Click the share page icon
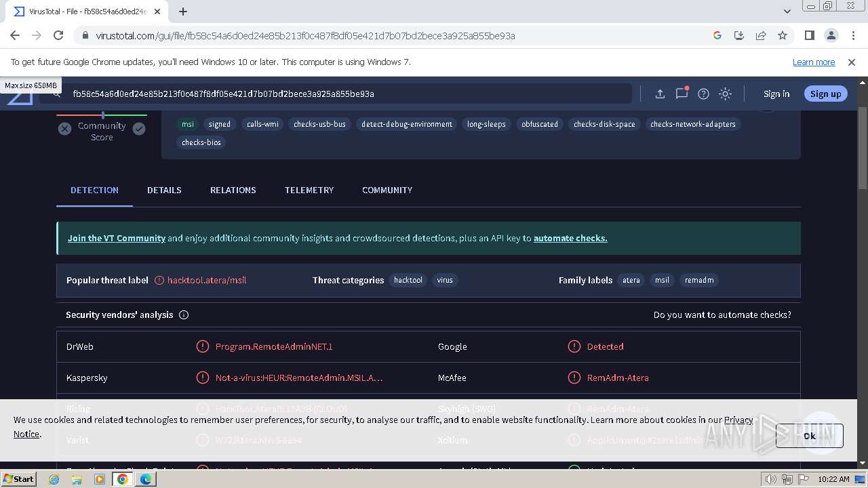The image size is (868, 488). pyautogui.click(x=761, y=35)
